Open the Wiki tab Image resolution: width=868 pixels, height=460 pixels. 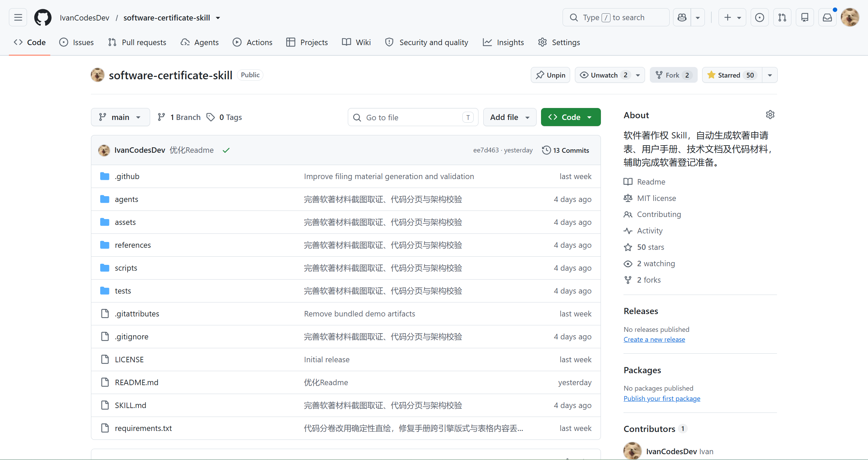(356, 42)
